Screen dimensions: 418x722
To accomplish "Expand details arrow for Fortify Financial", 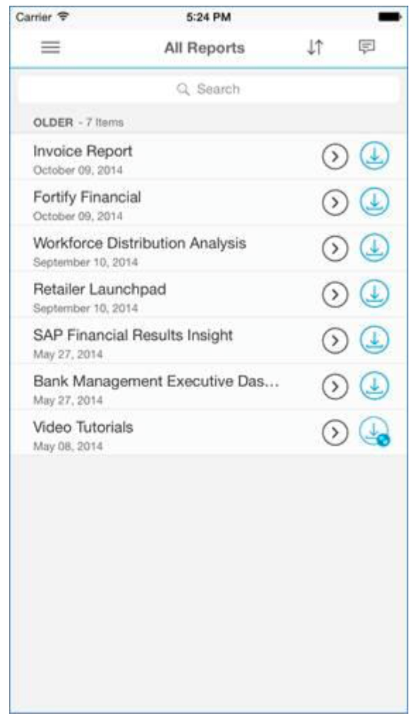I will (x=335, y=203).
